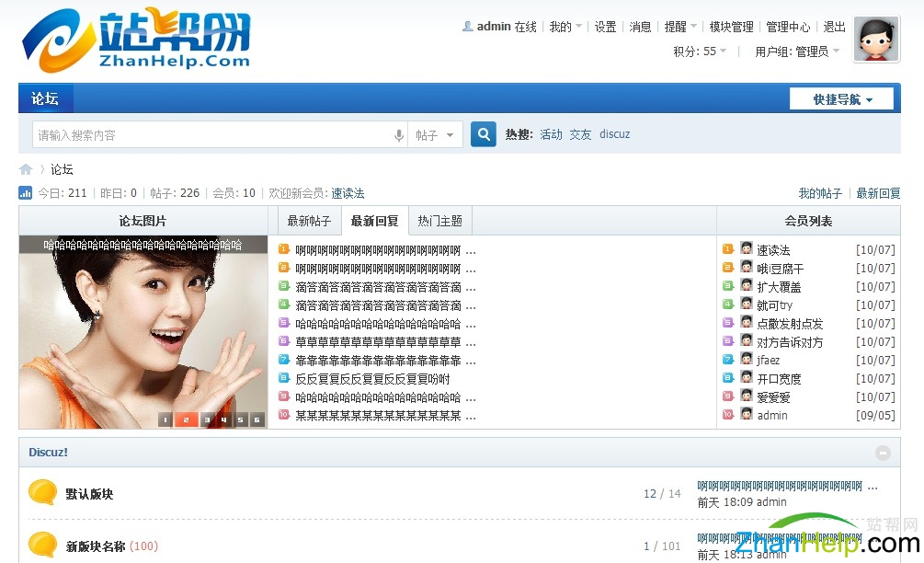Click the bar chart statistics icon
The image size is (924, 563).
(25, 193)
